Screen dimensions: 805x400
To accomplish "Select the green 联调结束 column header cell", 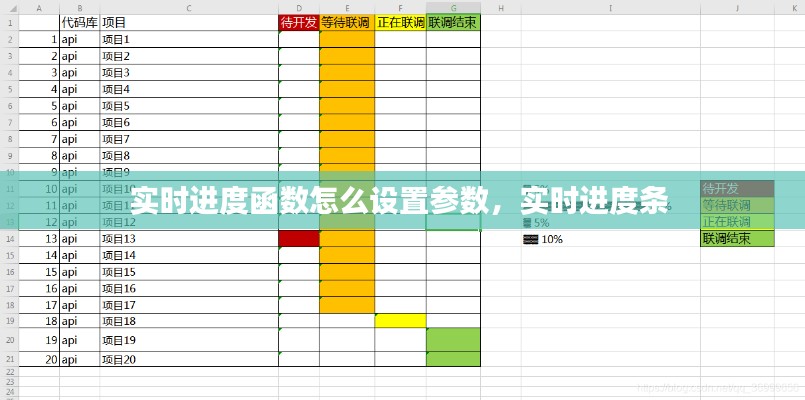I will pos(453,22).
